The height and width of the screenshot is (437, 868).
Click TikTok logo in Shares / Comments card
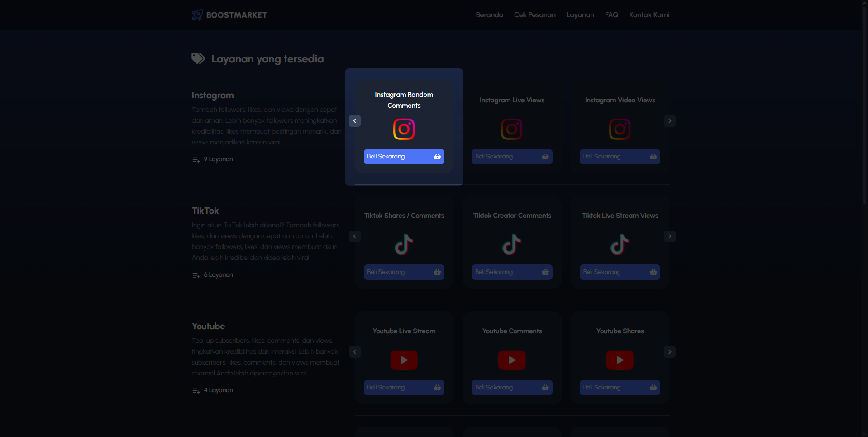click(x=404, y=245)
